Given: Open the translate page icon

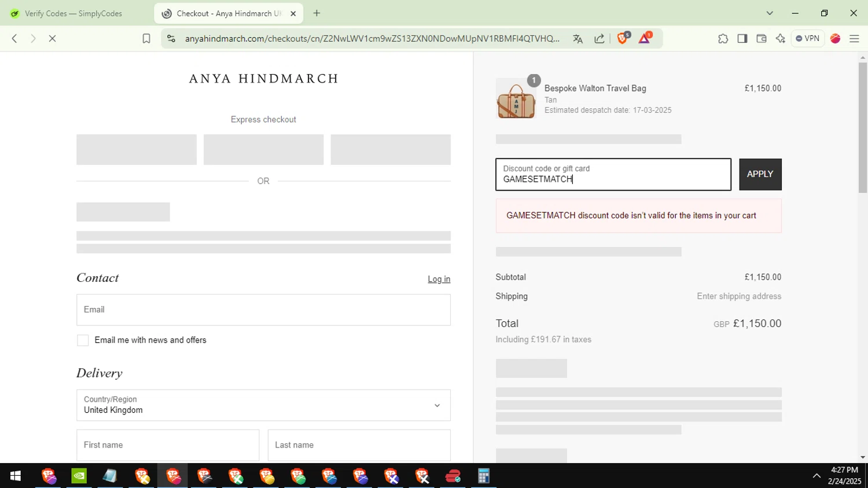Looking at the screenshot, I should tap(578, 39).
